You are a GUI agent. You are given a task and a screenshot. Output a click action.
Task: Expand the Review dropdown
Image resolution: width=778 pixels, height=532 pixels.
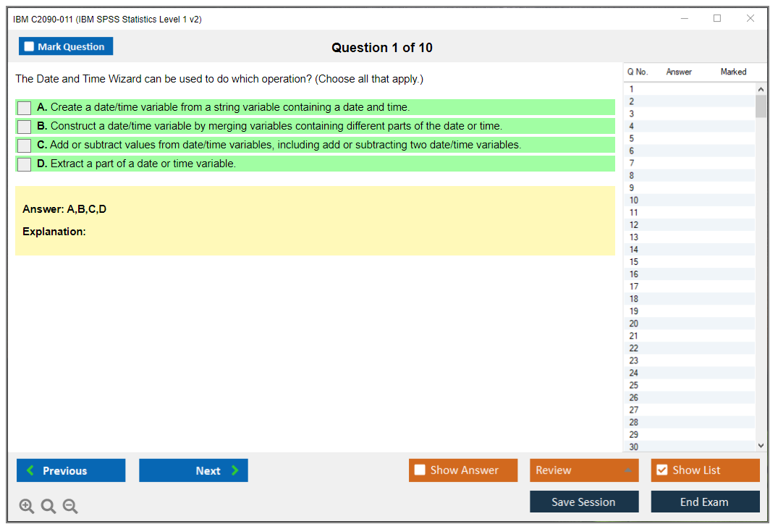click(x=627, y=470)
